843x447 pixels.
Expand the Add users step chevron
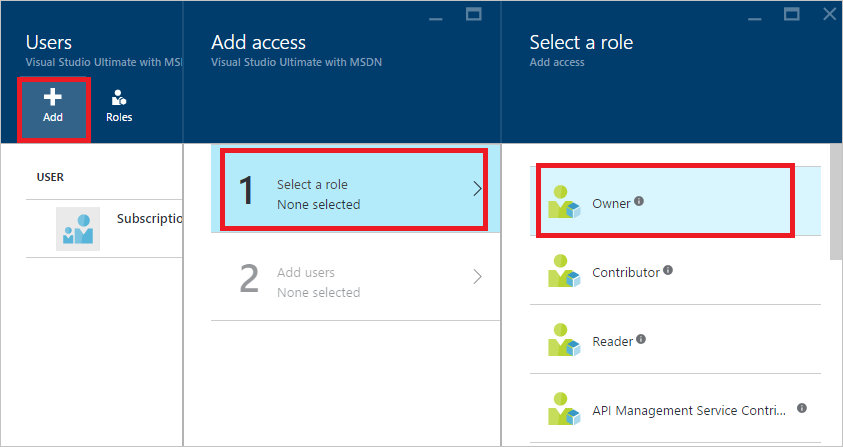point(477,276)
